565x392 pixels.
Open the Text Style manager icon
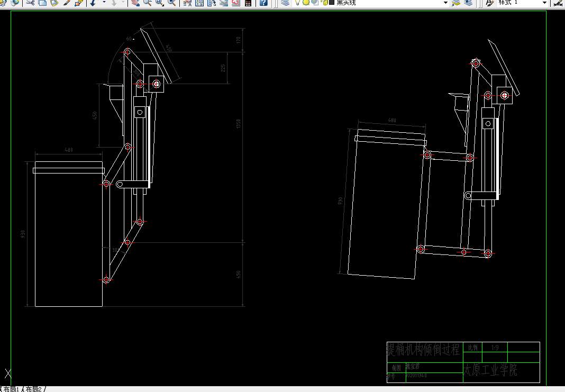coord(489,3)
